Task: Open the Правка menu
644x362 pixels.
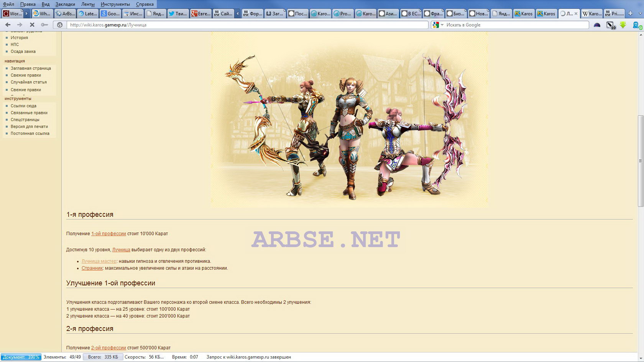Action: tap(28, 4)
